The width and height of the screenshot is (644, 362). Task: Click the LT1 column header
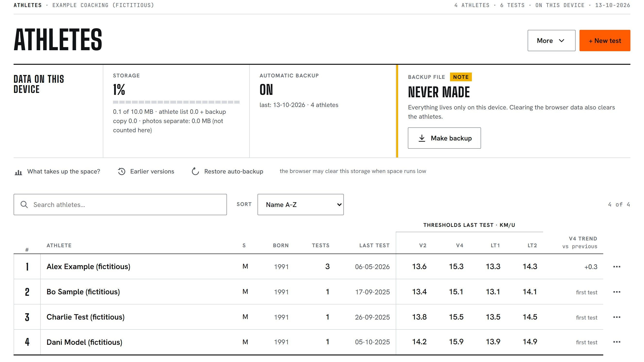495,246
